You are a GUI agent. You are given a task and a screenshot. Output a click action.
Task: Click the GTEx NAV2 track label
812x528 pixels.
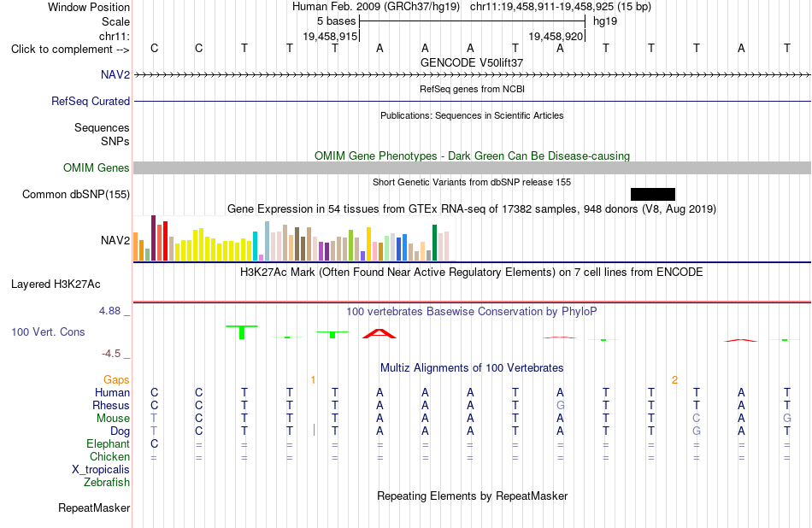(x=115, y=240)
